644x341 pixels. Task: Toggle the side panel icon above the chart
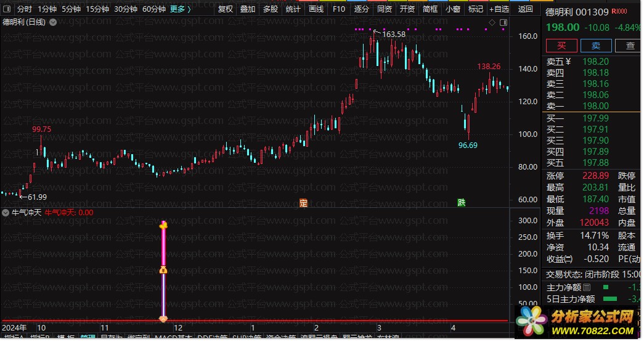coord(503,23)
